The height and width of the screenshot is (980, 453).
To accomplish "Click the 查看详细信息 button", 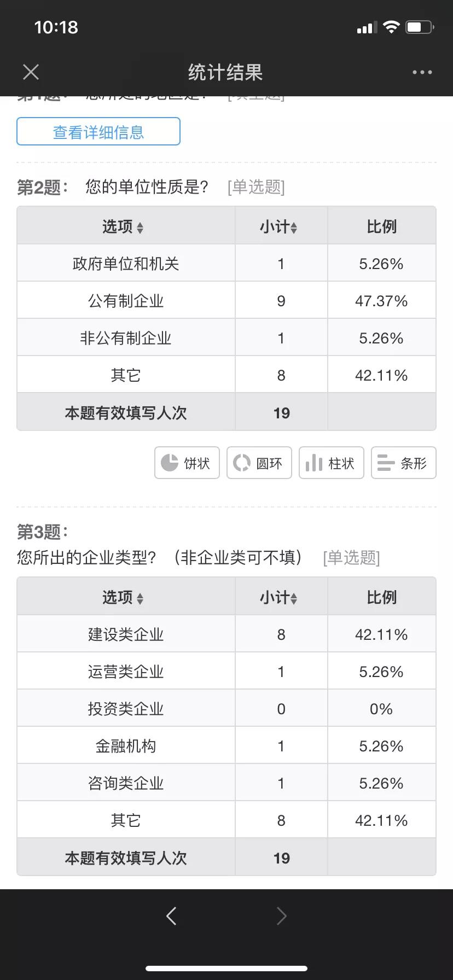I will 98,132.
